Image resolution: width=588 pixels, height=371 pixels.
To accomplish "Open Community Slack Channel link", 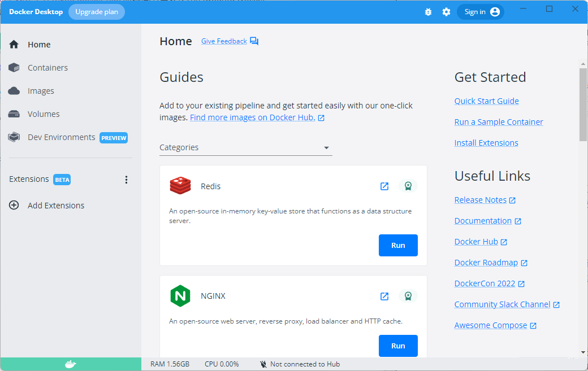I will click(503, 305).
